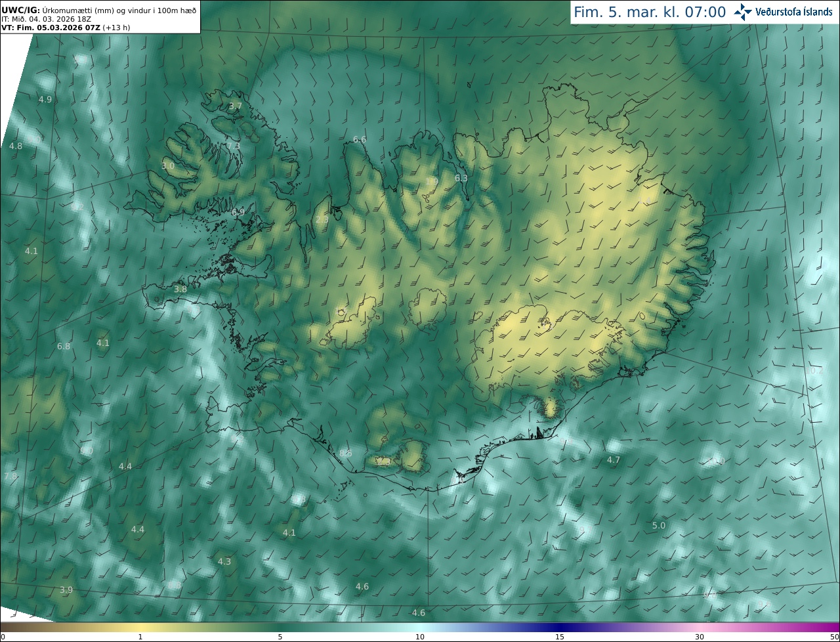Click the 5.0 value label

[659, 526]
